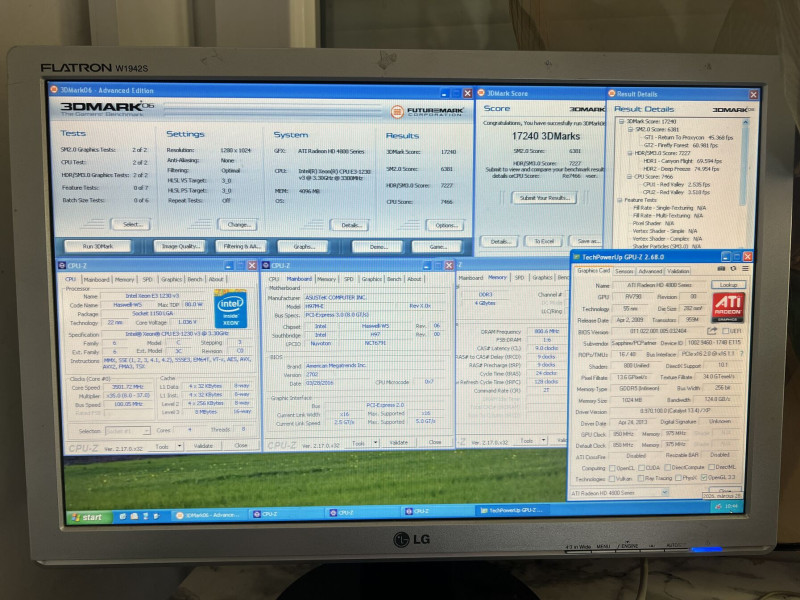
Task: Open GPU-Z hamburger menu icon
Action: point(745,269)
